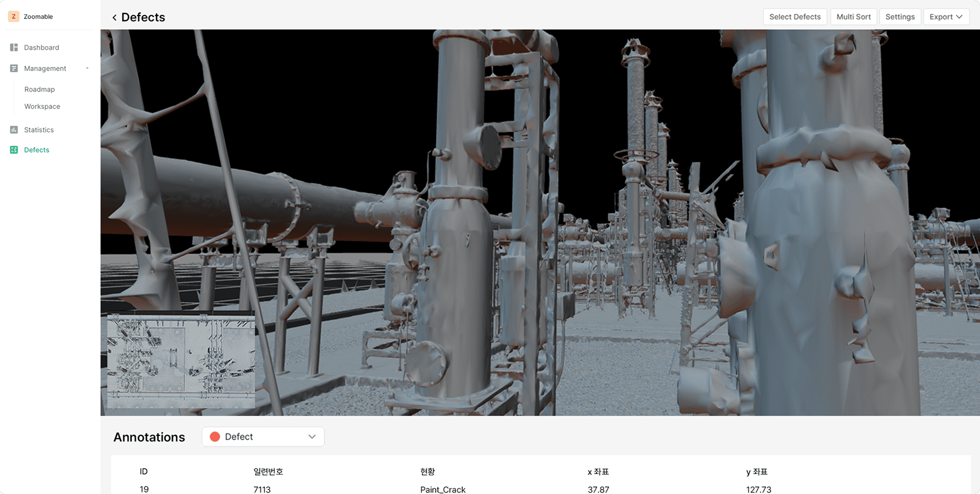
Task: Click the Dashboard grid icon
Action: (14, 47)
